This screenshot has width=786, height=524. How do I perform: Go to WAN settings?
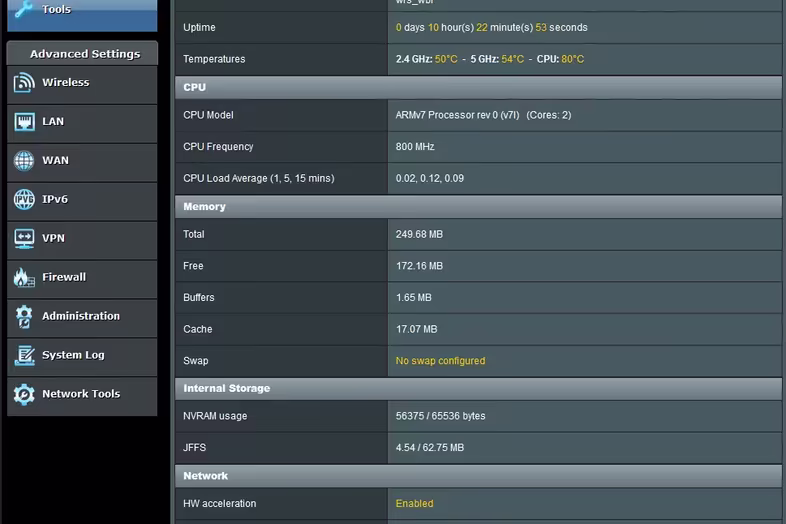82,161
